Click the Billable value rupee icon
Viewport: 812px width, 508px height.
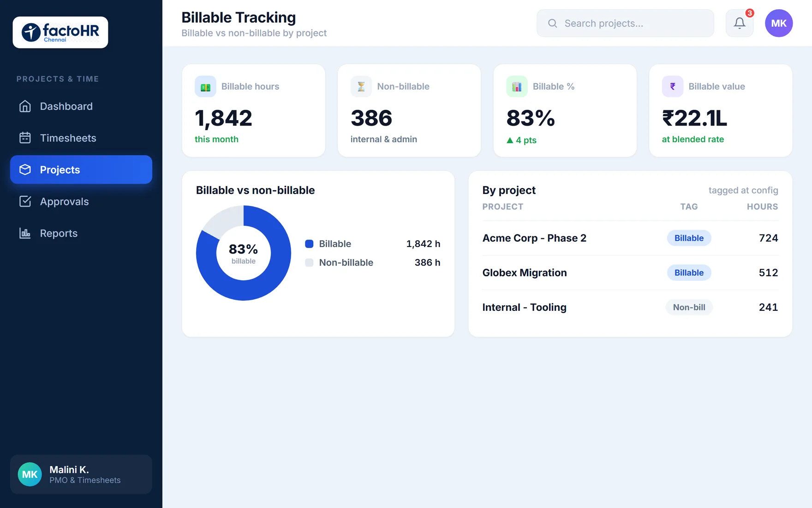tap(673, 86)
